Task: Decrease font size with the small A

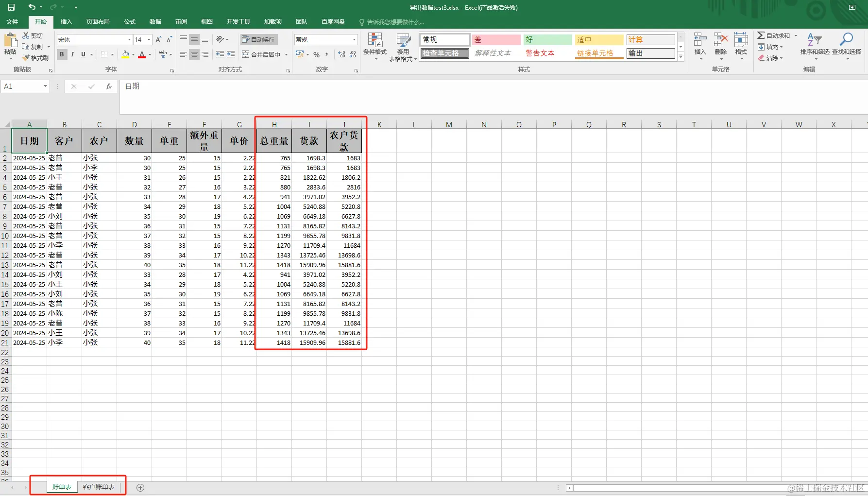Action: pyautogui.click(x=169, y=39)
